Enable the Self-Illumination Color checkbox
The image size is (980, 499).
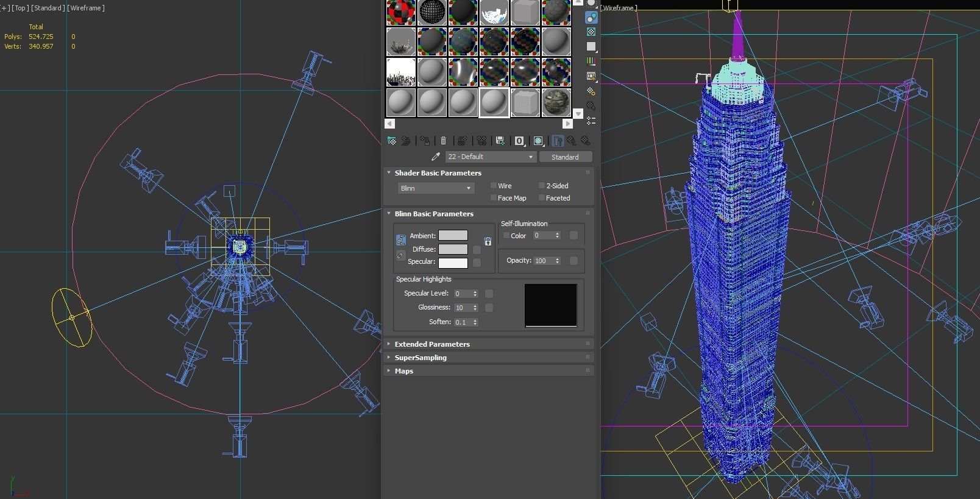coord(506,235)
